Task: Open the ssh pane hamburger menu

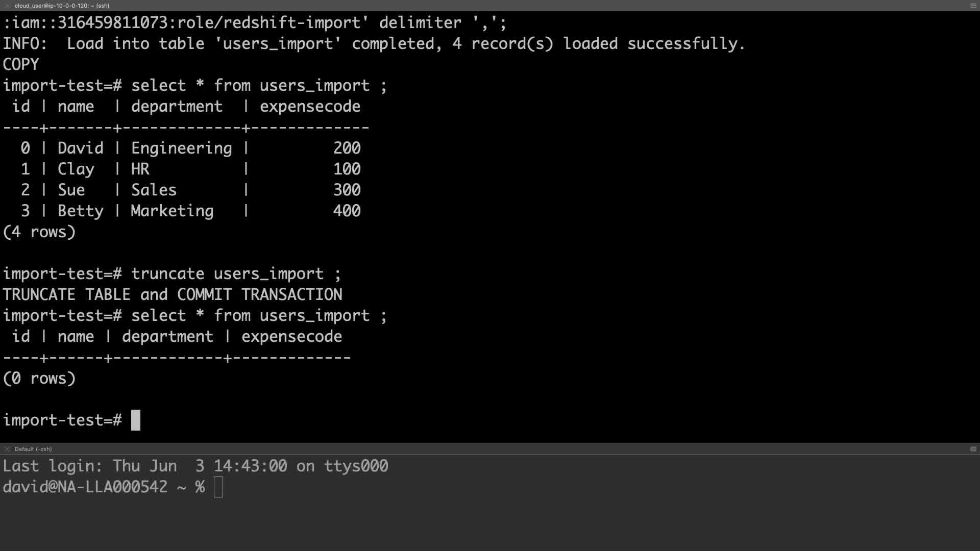Action: click(x=973, y=6)
